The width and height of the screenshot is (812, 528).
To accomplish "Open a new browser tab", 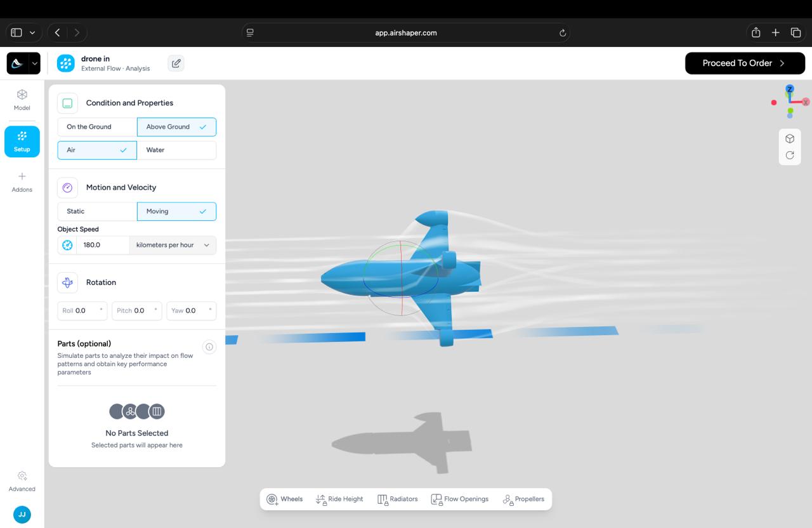I will [776, 33].
